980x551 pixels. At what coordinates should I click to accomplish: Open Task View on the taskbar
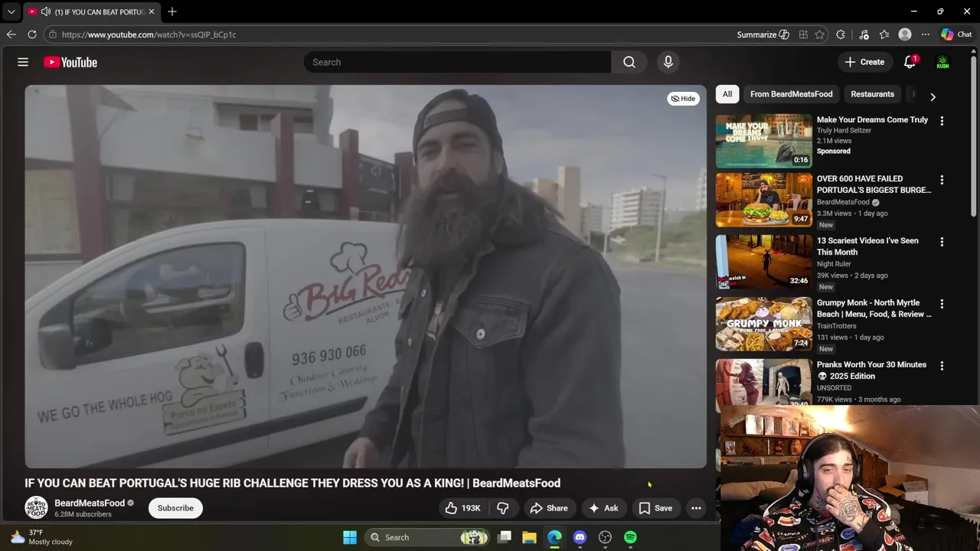coord(505,537)
